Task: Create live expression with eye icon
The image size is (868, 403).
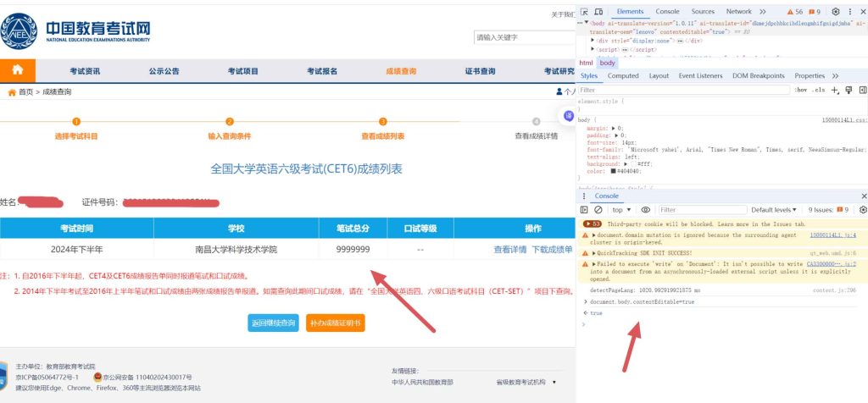Action: [x=645, y=209]
